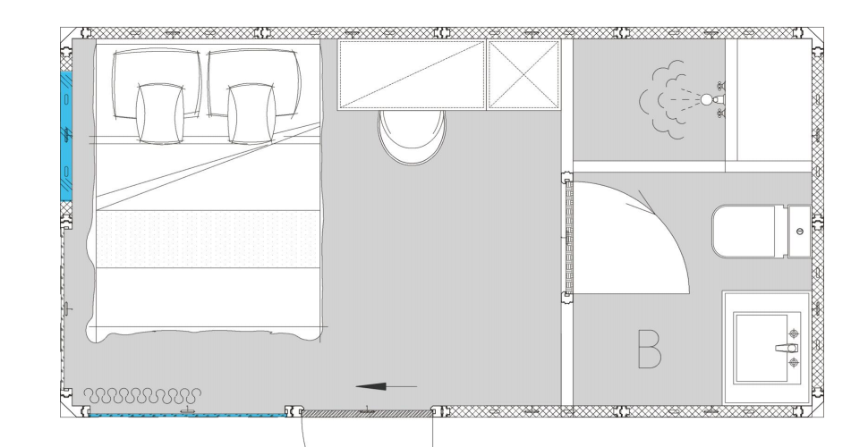
Task: Click the wide wardrobe with diagonal line
Action: 411,75
